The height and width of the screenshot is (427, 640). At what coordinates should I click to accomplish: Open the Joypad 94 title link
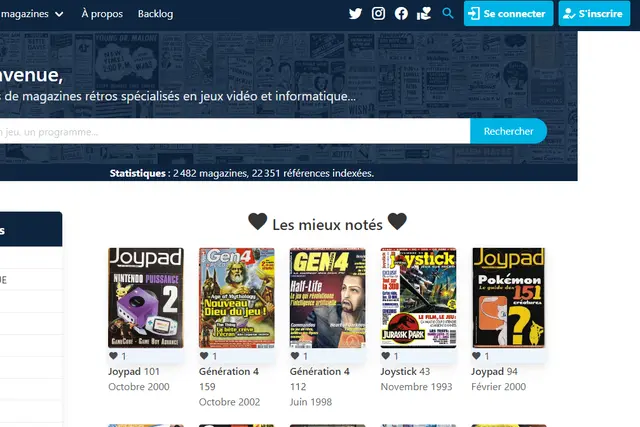point(494,371)
